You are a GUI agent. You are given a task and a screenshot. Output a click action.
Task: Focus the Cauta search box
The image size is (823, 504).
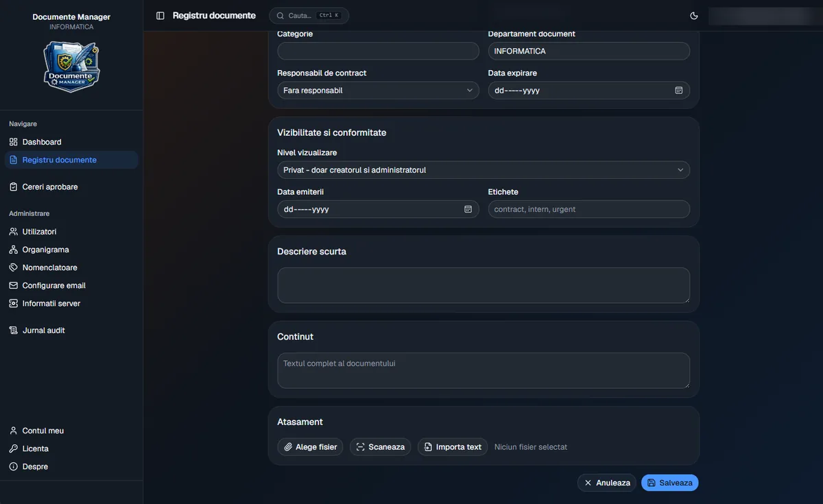coord(309,16)
